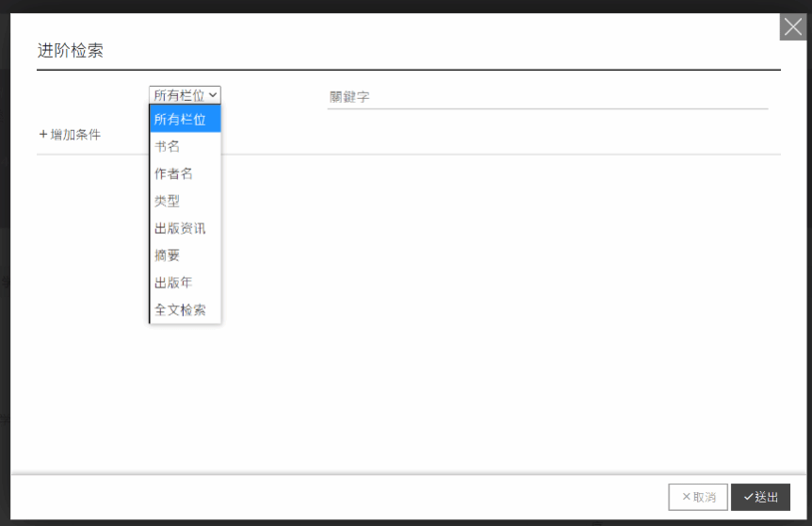Image resolution: width=812 pixels, height=526 pixels.
Task: Click the dark backdrop outside the dialog
Action: pyautogui.click(x=4, y=283)
